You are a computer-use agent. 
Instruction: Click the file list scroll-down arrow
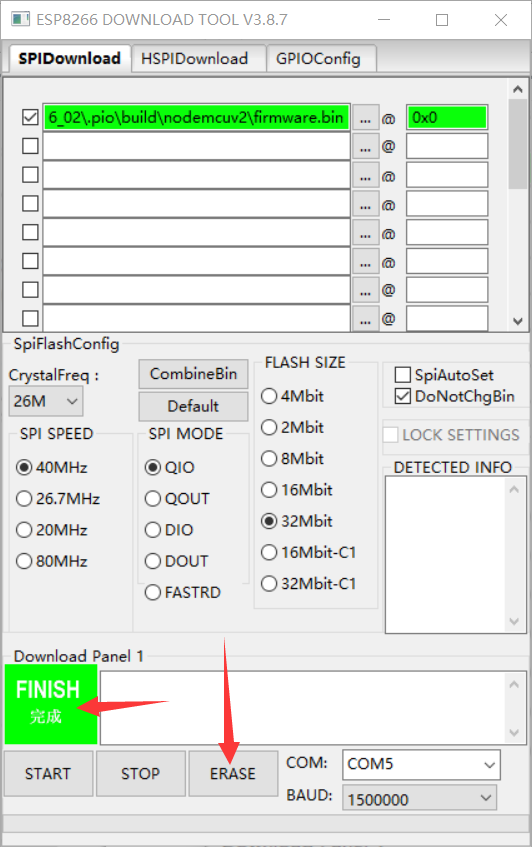point(517,321)
